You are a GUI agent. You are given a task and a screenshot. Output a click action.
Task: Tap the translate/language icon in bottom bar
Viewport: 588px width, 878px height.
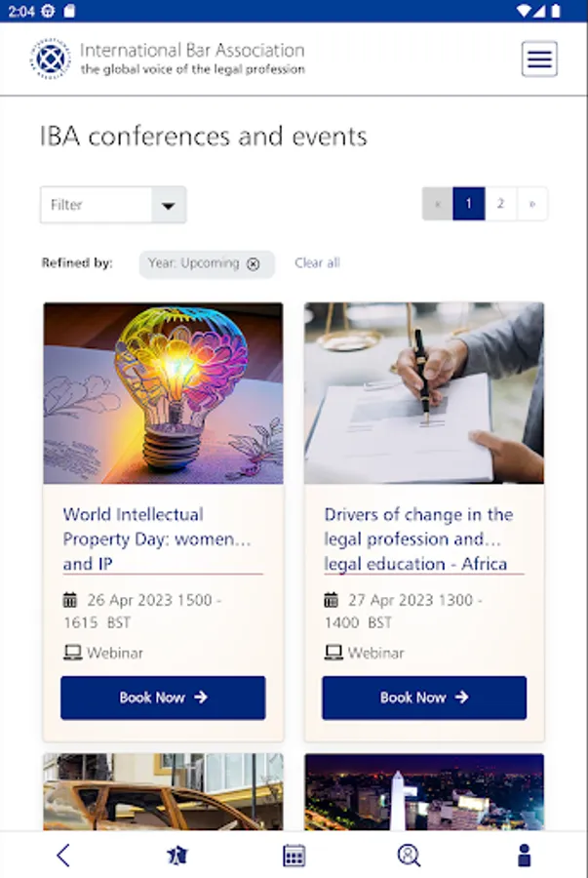(x=177, y=856)
